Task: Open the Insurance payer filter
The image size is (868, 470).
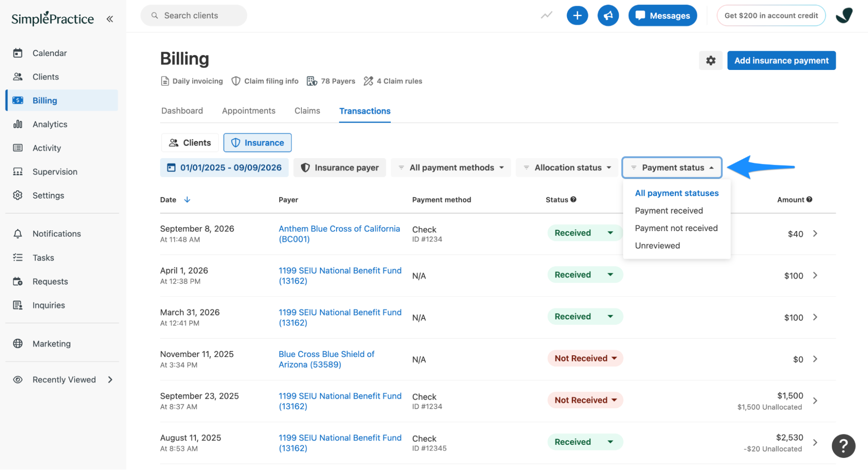Action: [x=340, y=168]
